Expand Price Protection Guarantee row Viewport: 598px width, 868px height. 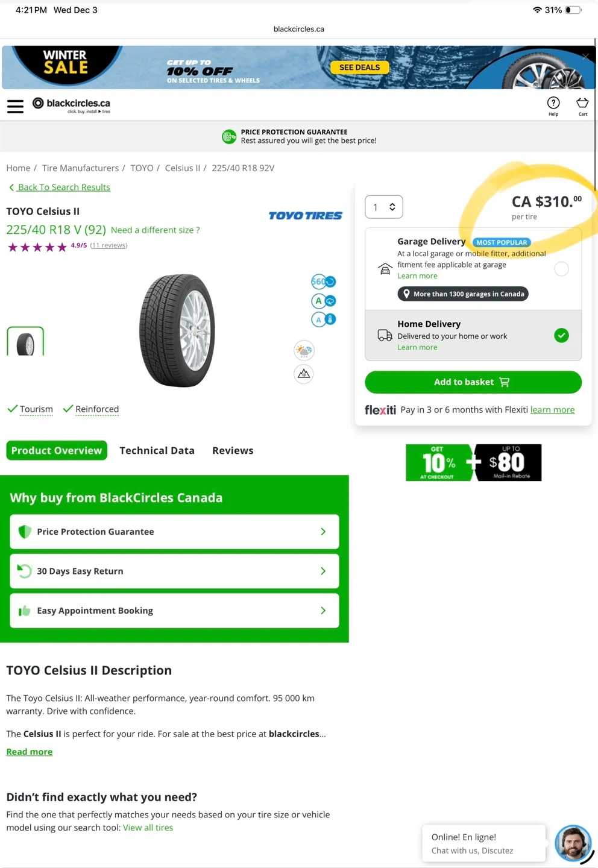point(174,532)
